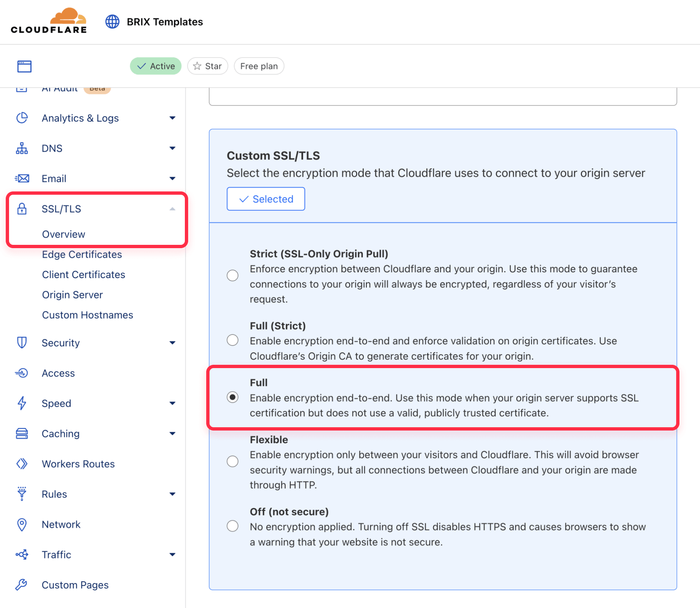The width and height of the screenshot is (700, 608).
Task: Click the Custom SSL/TLS heading
Action: tap(273, 156)
